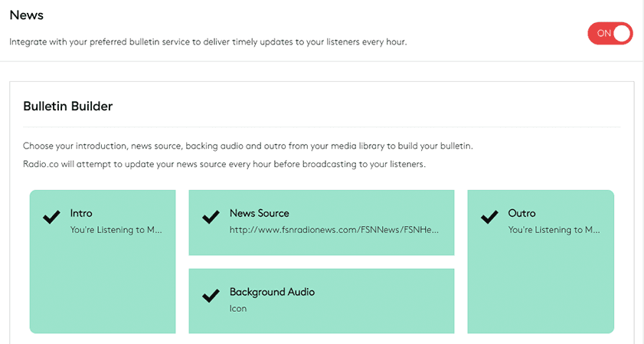
Task: Select the Background Audio title label
Action: coord(272,292)
